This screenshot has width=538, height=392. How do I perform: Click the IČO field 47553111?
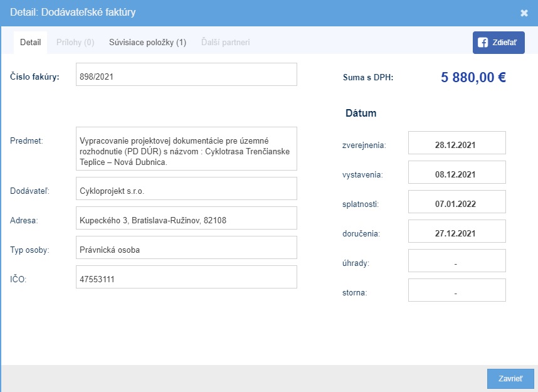tap(186, 277)
